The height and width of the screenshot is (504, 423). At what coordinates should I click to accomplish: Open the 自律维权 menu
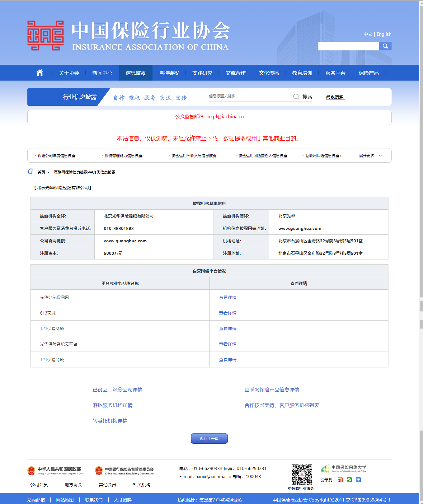169,73
